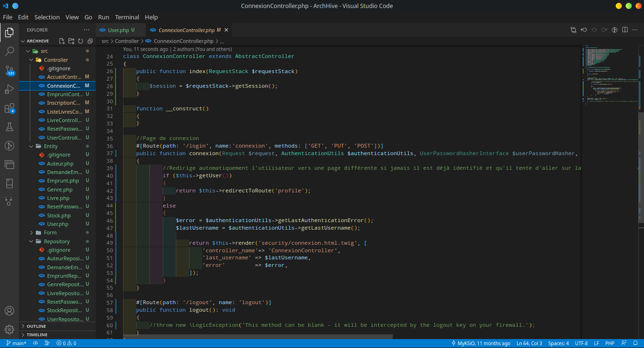Refresh the Explorer file tree
This screenshot has width=644, height=348.
(81, 41)
